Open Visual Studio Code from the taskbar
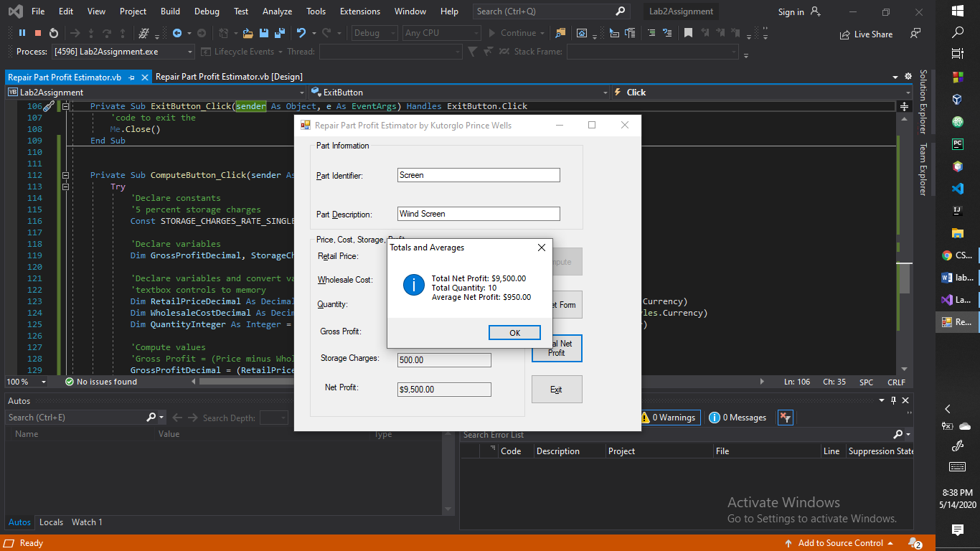 coord(958,189)
